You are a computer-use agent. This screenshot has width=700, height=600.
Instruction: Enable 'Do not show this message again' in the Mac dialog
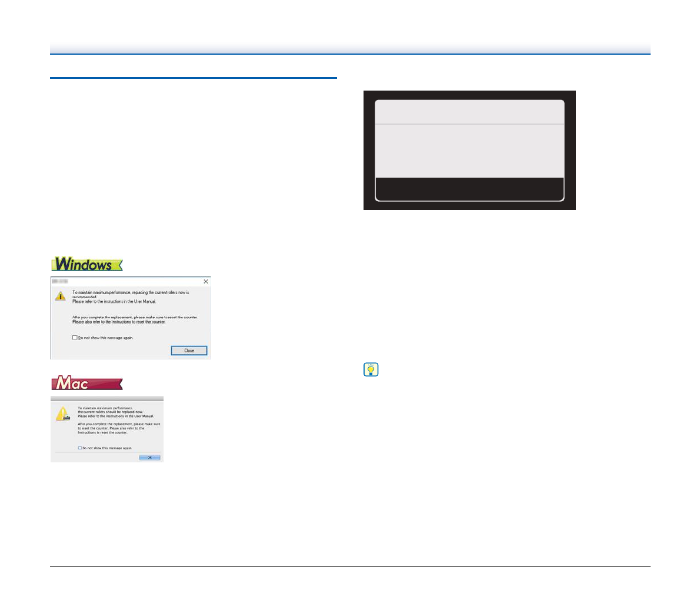(80, 448)
